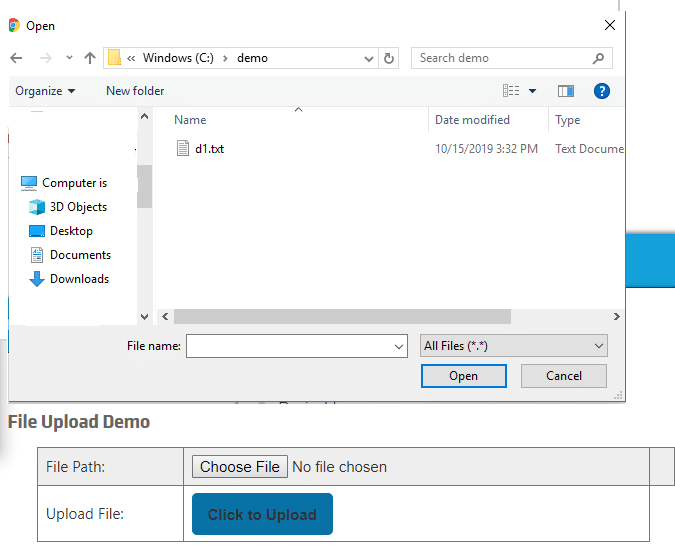Image resolution: width=675 pixels, height=552 pixels.
Task: Refresh the demo folder listing
Action: tap(389, 58)
